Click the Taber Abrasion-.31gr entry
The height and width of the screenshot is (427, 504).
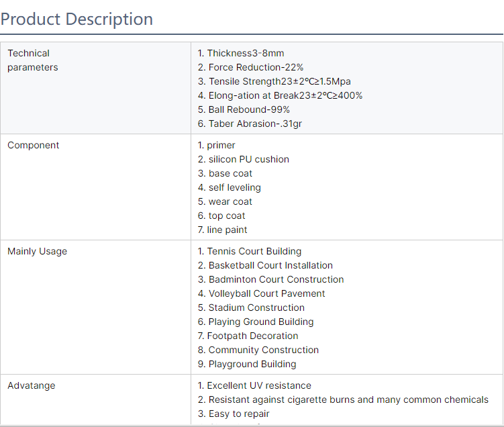click(x=250, y=124)
